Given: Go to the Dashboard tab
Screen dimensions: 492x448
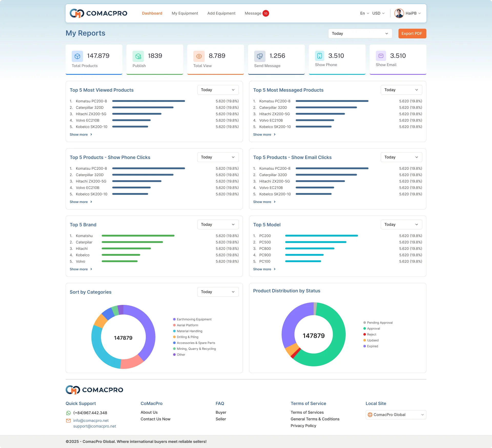Looking at the screenshot, I should click(152, 13).
